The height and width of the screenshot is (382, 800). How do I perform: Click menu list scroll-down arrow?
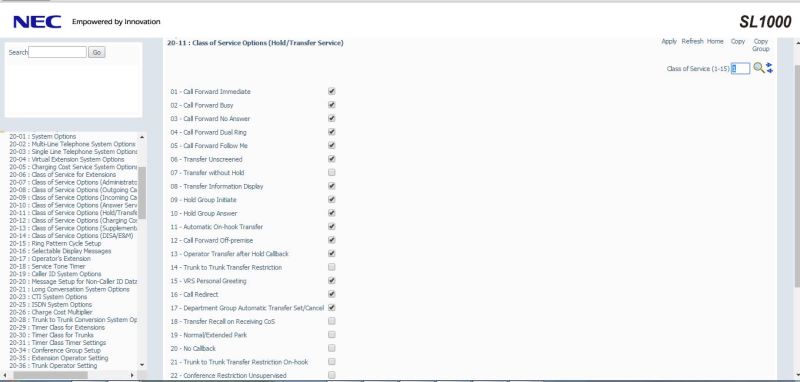[x=142, y=365]
